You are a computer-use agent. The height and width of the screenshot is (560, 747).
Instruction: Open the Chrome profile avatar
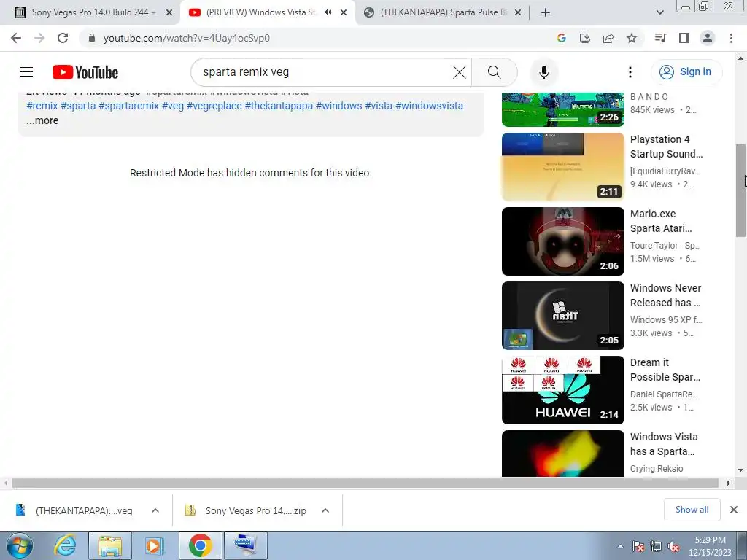pyautogui.click(x=708, y=38)
